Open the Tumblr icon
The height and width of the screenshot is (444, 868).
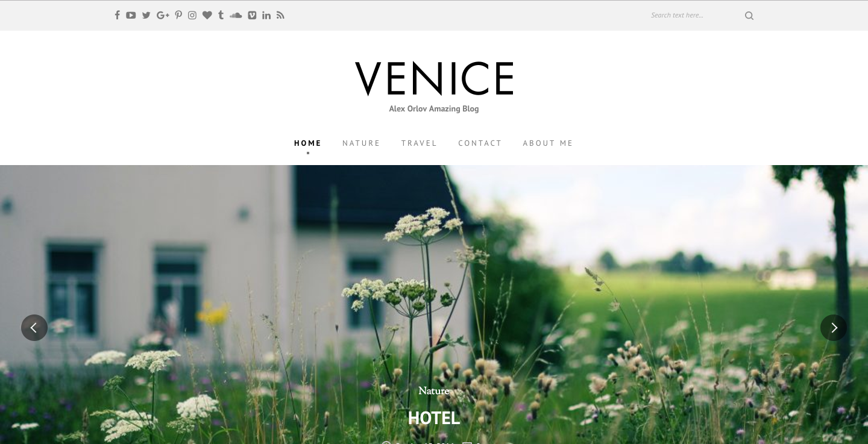tap(221, 15)
